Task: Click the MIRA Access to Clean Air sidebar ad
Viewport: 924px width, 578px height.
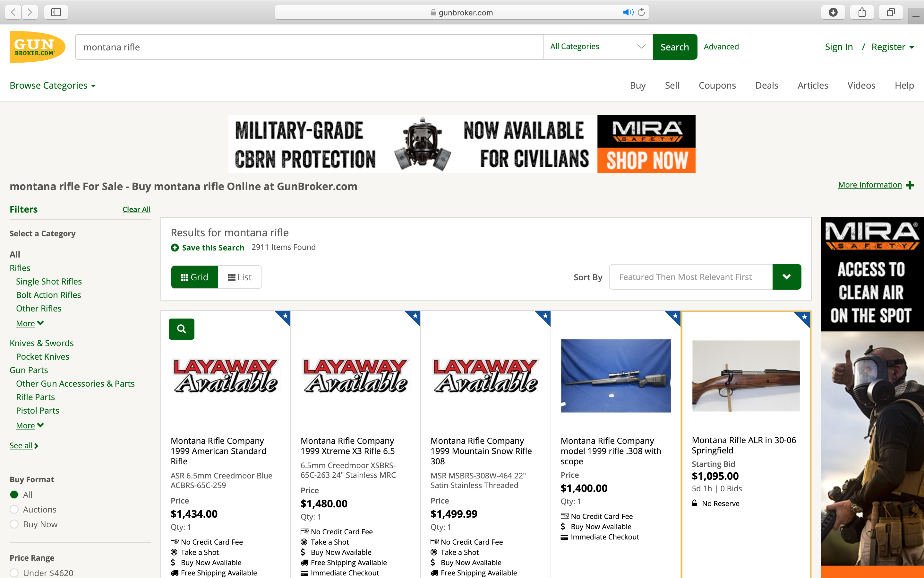Action: 872,397
